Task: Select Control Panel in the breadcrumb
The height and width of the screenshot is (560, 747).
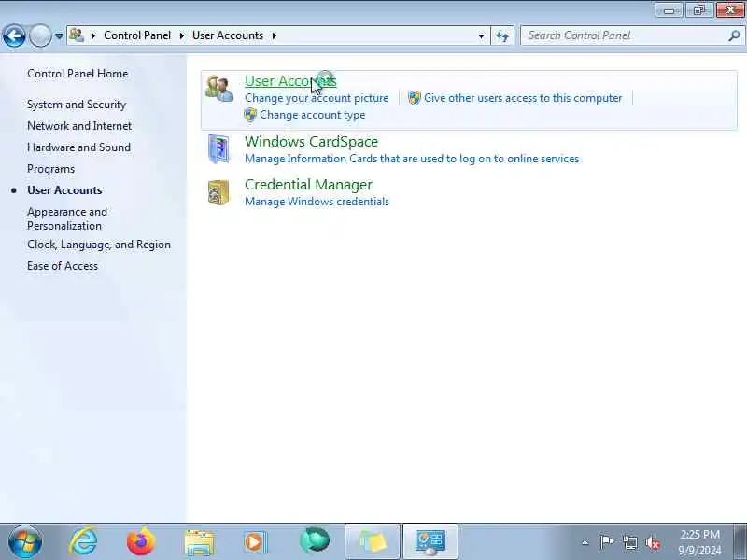Action: click(137, 35)
